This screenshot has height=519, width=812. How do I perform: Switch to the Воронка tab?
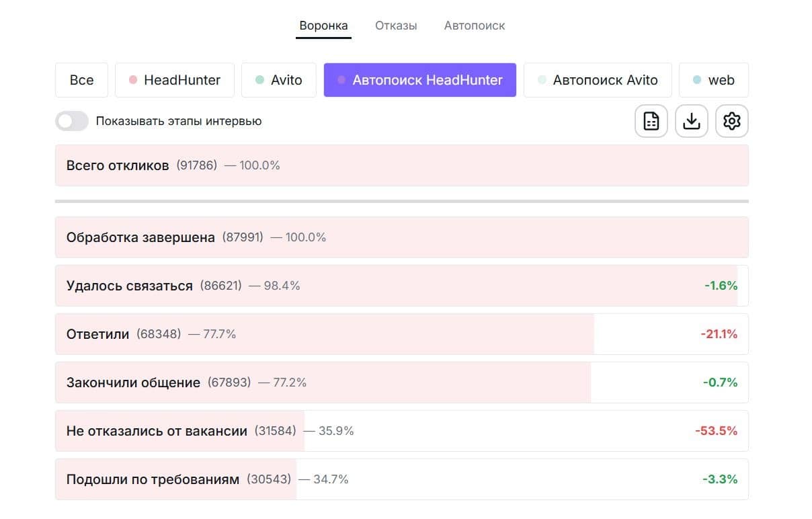[323, 26]
